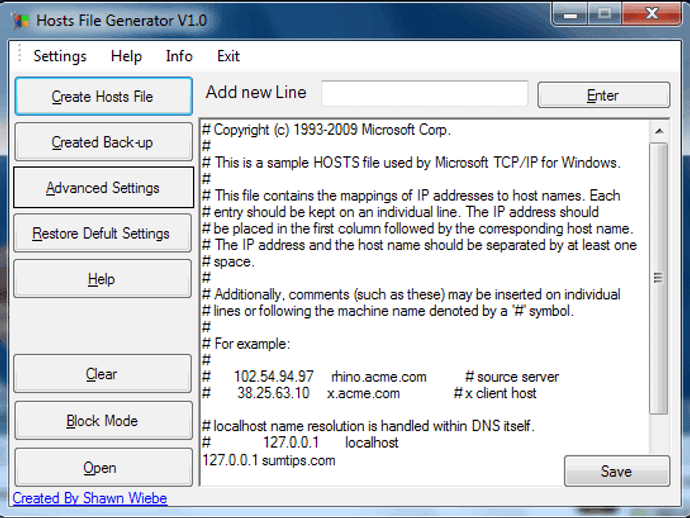
Task: Click '# localhost name resolution' line
Action: coord(368,426)
